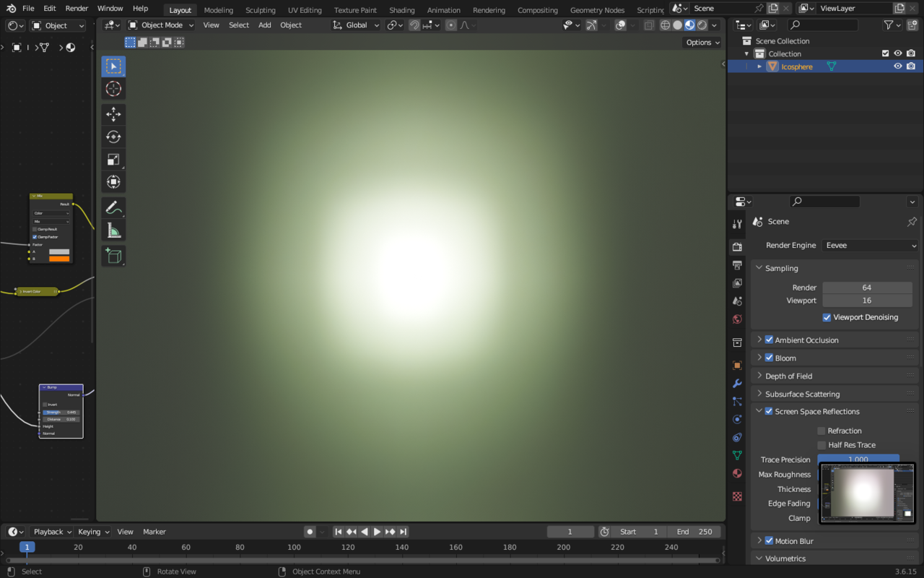The height and width of the screenshot is (578, 924).
Task: Disable the Bloom checkbox
Action: coord(769,358)
